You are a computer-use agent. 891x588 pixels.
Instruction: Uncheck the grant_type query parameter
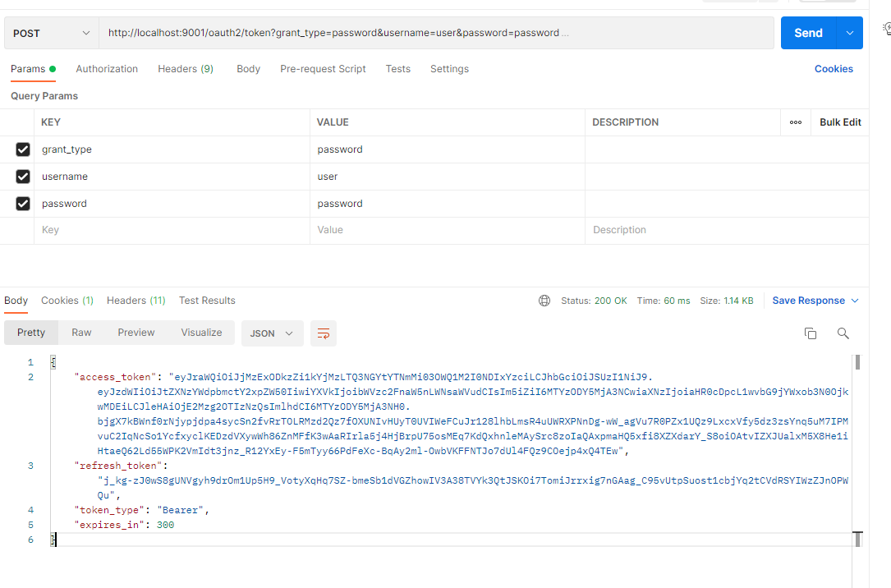tap(22, 149)
